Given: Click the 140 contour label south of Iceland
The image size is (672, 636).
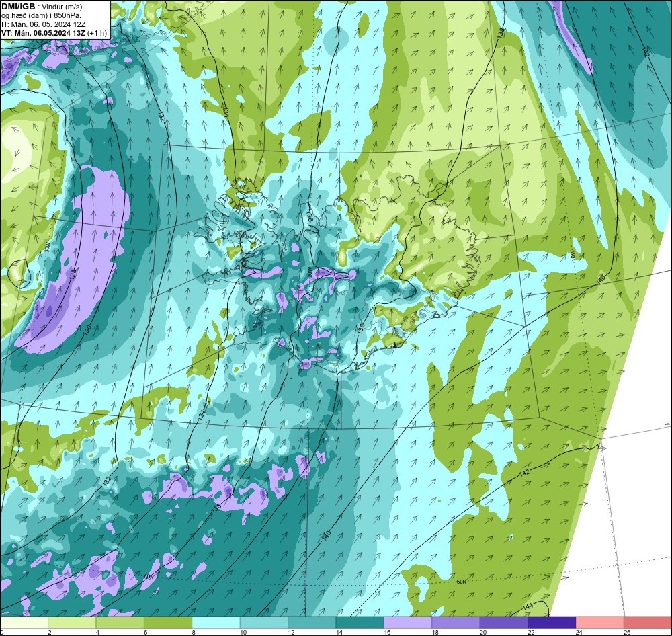Looking at the screenshot, I should point(327,535).
